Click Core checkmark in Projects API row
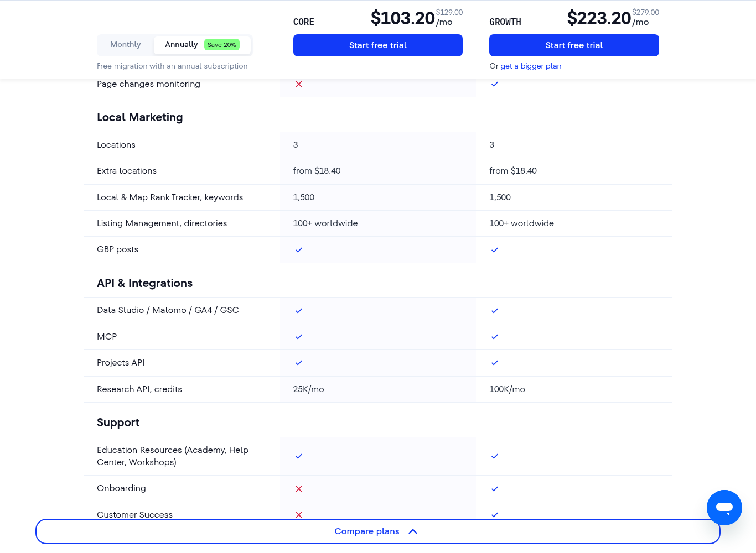The height and width of the screenshot is (553, 756). (x=299, y=363)
